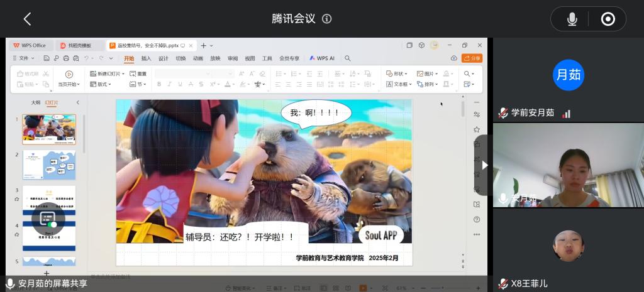Click the print icon in the quick toolbar
The width and height of the screenshot is (644, 292).
coord(66,58)
